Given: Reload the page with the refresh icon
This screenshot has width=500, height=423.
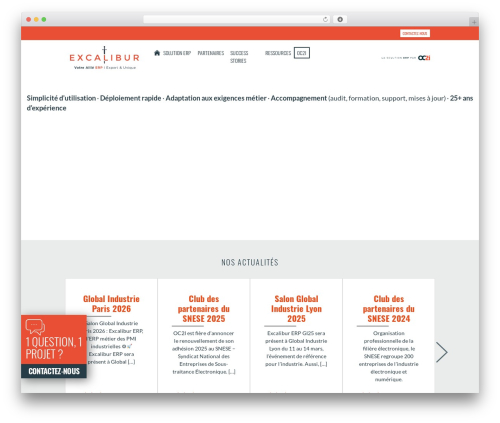Looking at the screenshot, I should 325,19.
